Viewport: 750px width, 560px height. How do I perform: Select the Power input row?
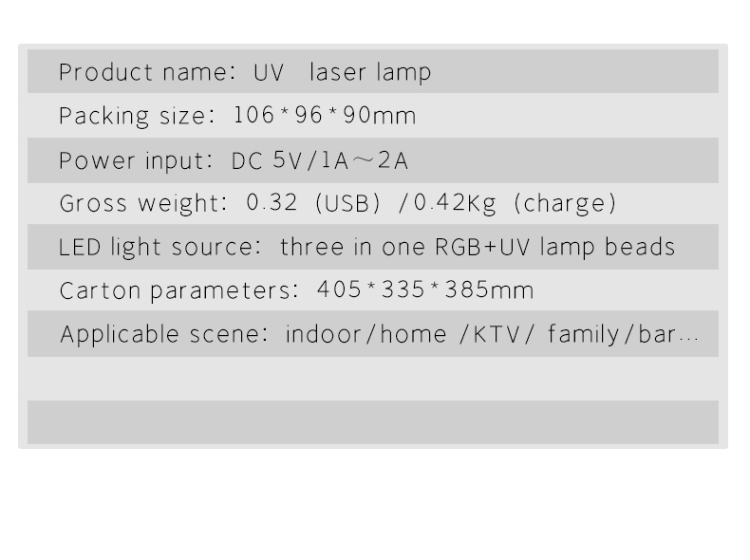(x=372, y=160)
